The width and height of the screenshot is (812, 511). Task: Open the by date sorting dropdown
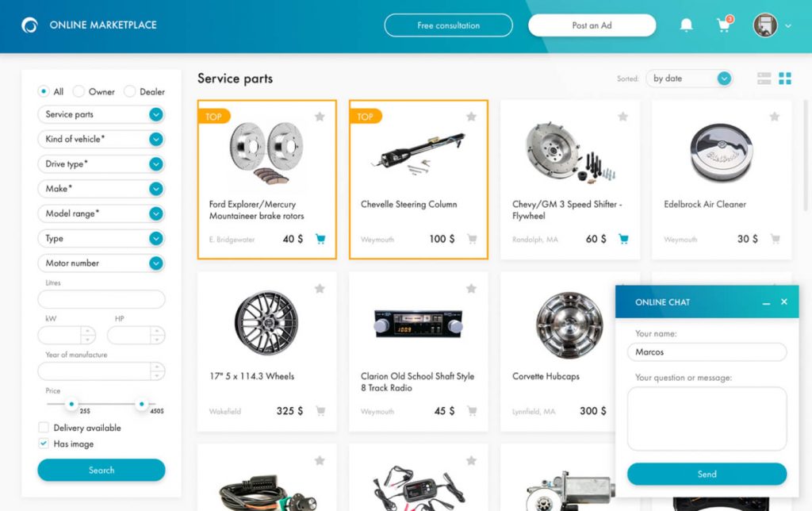pos(688,78)
